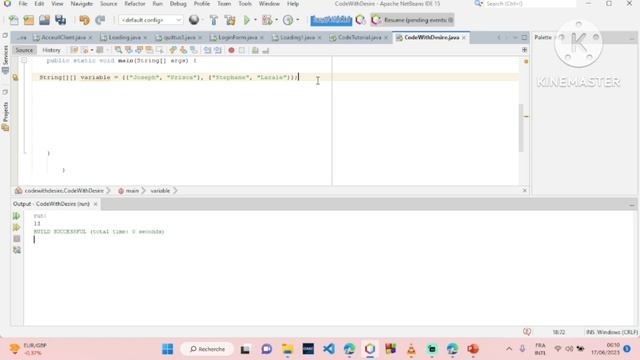Click the Save All toolbar icon
This screenshot has height=360, width=640.
click(60, 20)
